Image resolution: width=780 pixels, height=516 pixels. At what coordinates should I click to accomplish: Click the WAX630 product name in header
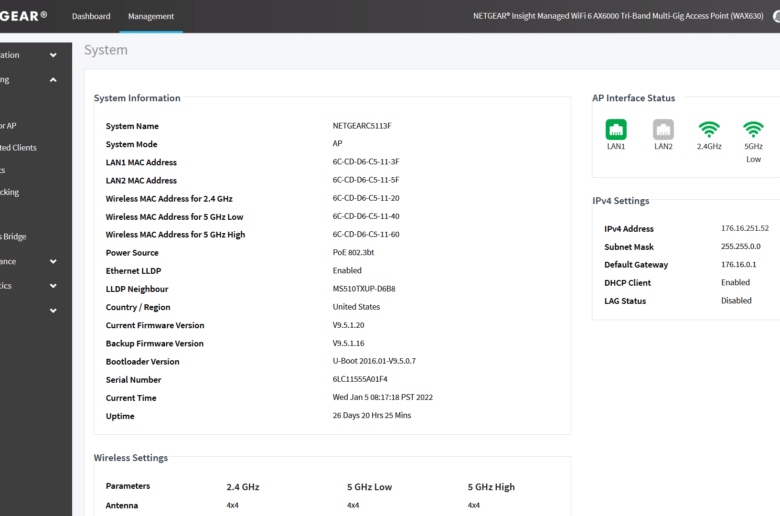[x=618, y=16]
